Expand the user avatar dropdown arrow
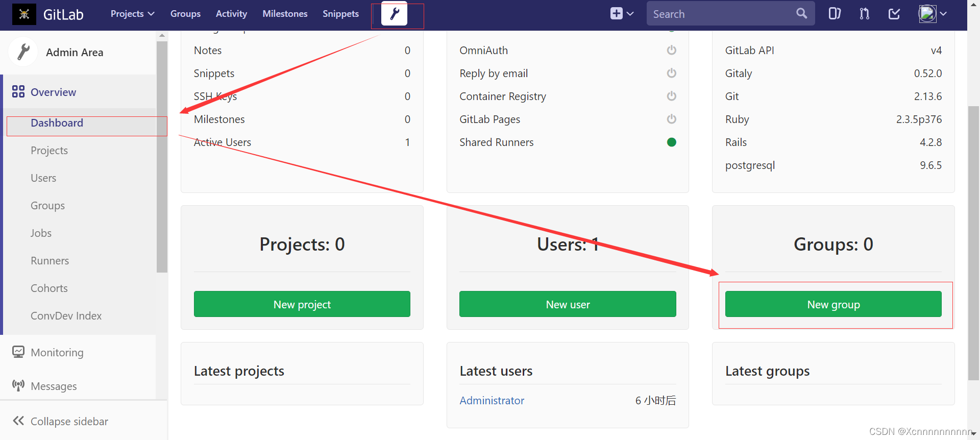The image size is (980, 440). pyautogui.click(x=943, y=14)
